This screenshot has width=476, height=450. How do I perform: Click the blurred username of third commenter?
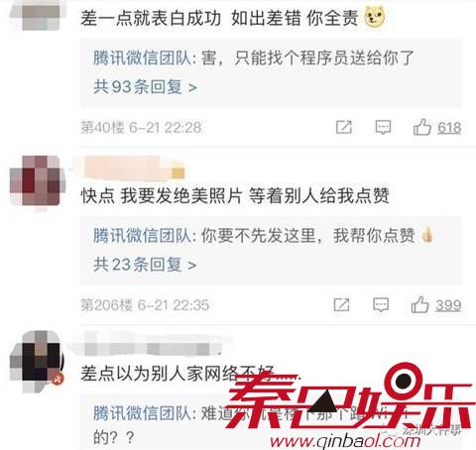[x=153, y=345]
